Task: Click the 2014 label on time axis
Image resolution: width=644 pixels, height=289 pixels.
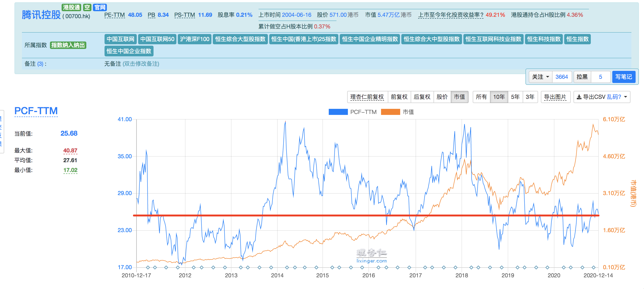Action: [277, 275]
